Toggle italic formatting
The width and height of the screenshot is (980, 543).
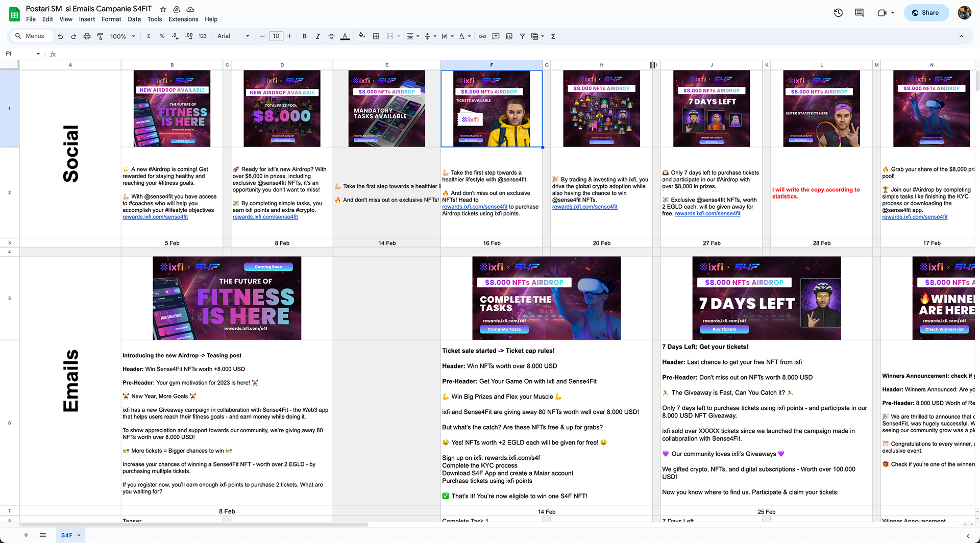(x=318, y=36)
